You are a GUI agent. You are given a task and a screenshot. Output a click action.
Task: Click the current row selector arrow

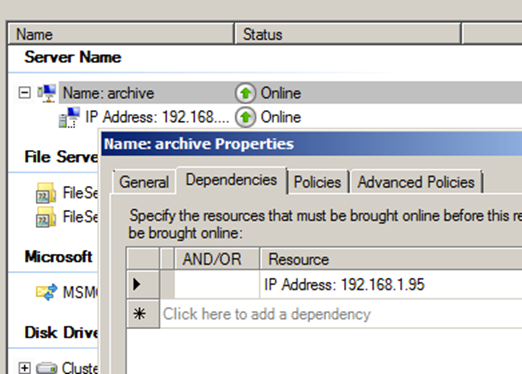tap(143, 284)
